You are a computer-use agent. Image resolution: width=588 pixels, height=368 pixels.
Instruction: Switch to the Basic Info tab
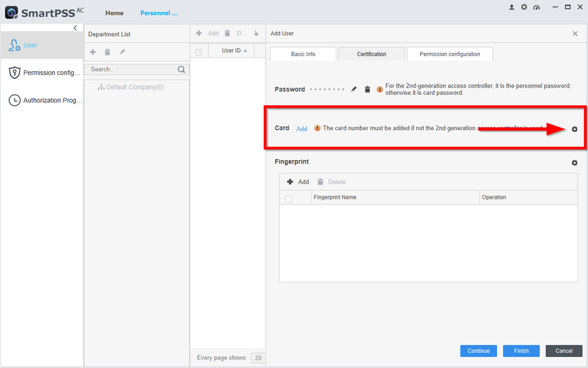(x=303, y=54)
